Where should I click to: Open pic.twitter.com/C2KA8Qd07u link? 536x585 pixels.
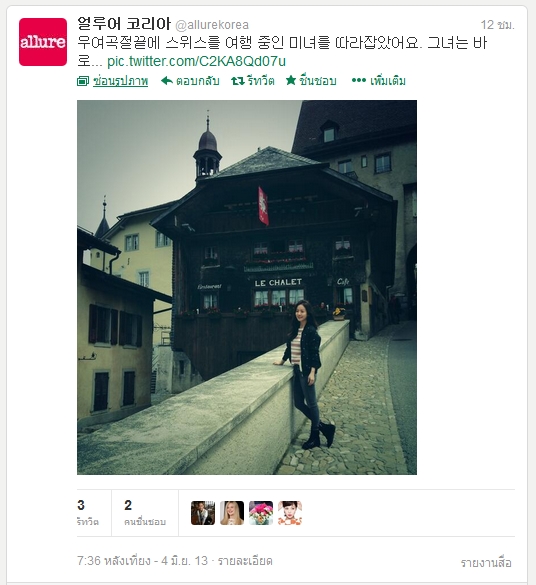click(196, 62)
